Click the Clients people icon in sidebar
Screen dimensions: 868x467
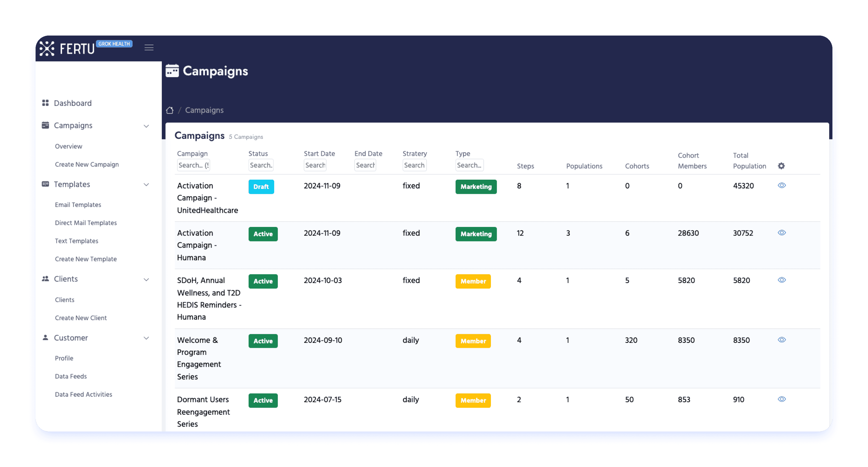pos(45,278)
